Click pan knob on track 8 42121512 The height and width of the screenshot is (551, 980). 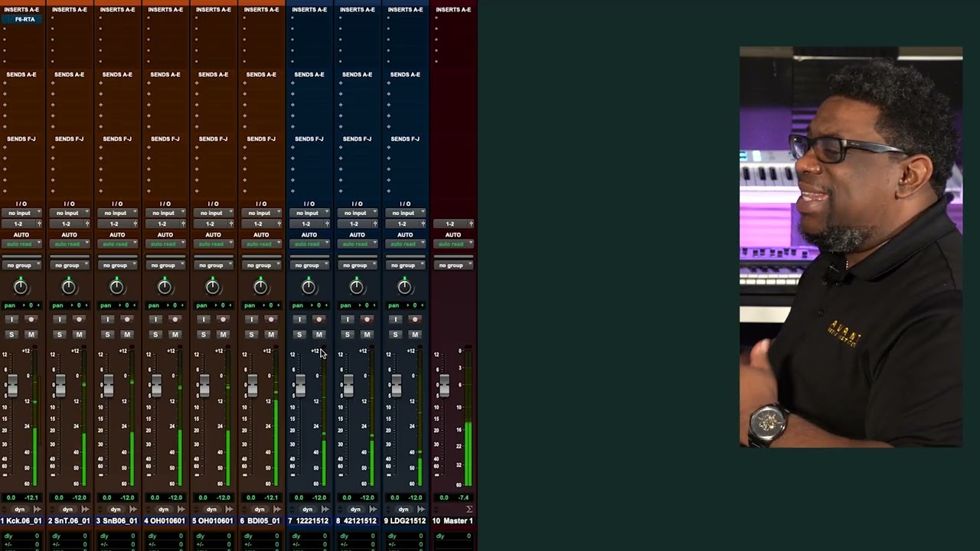pyautogui.click(x=357, y=287)
